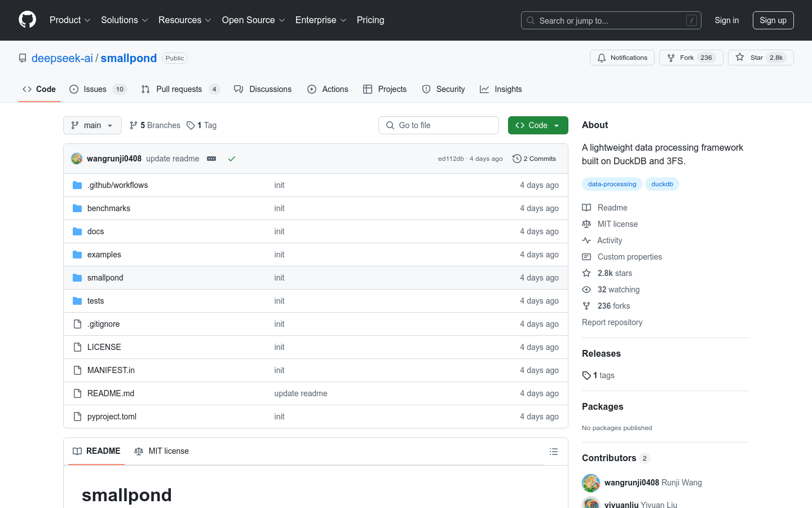Open the MIT license link in About sidebar
812x508 pixels.
point(610,224)
